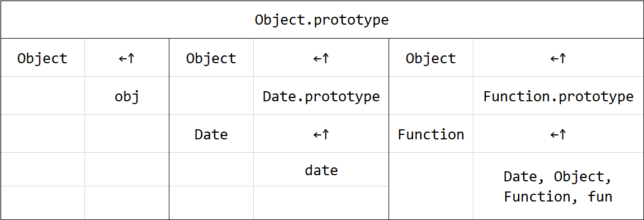Select the Function.prototype cell
The width and height of the screenshot is (644, 220).
coord(558,96)
